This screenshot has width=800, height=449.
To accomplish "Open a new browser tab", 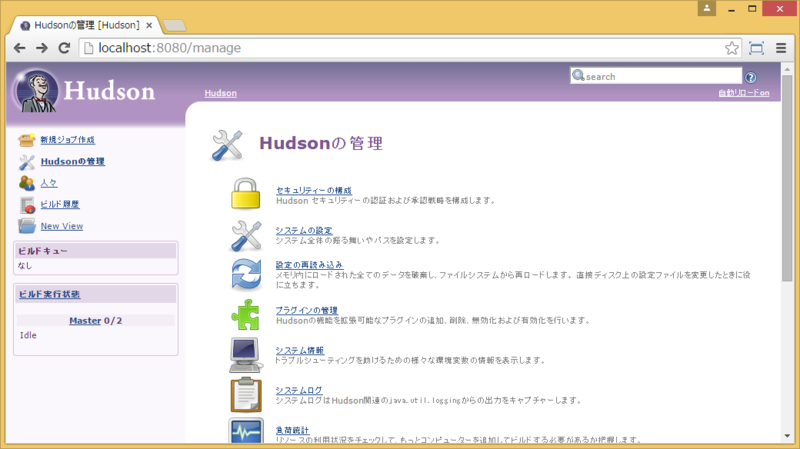I will coord(174,26).
